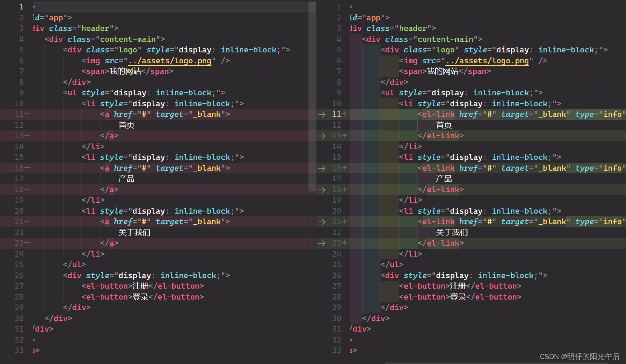This screenshot has height=364, width=626.
Task: Click "</el-link>" closing tag on right line 18
Action: point(441,190)
